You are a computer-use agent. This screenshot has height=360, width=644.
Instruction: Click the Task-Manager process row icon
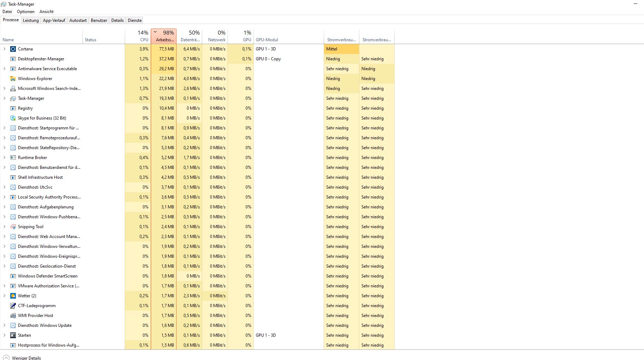point(13,98)
